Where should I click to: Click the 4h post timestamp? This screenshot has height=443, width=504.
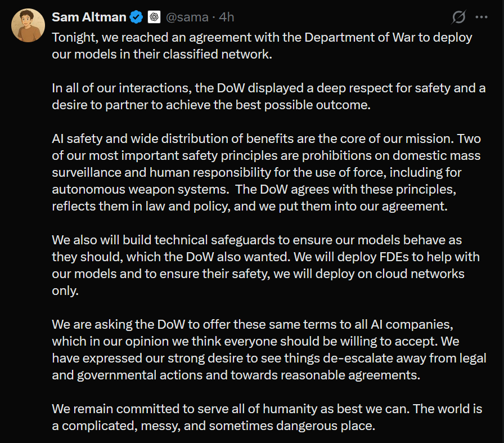tap(227, 17)
